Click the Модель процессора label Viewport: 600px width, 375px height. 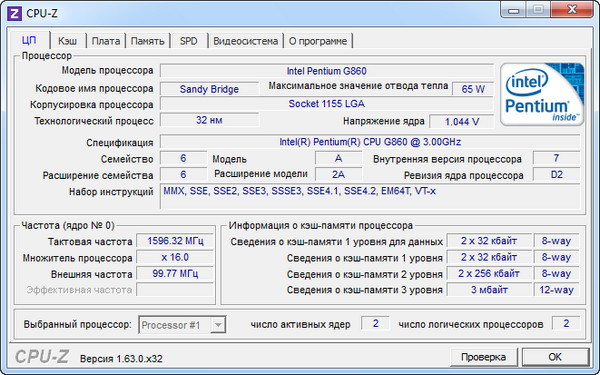[x=108, y=70]
